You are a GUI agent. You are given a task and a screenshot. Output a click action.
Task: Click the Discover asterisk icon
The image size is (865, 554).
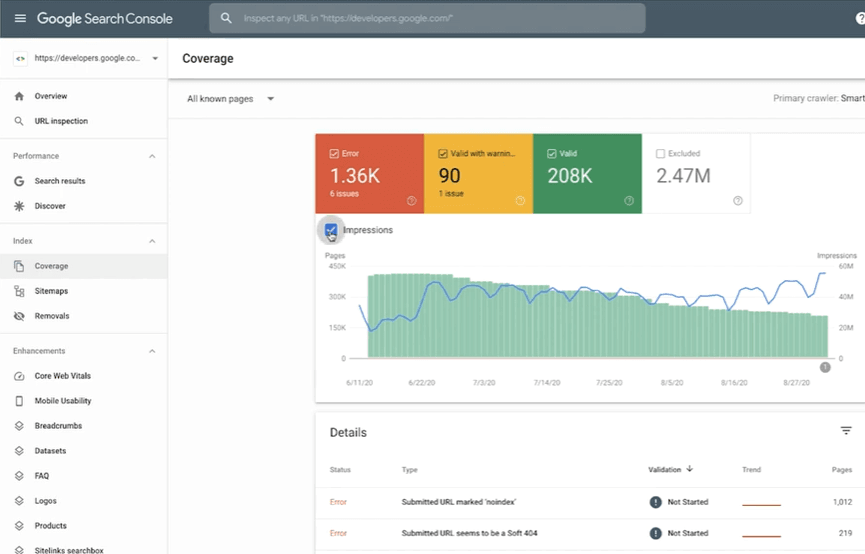(19, 206)
